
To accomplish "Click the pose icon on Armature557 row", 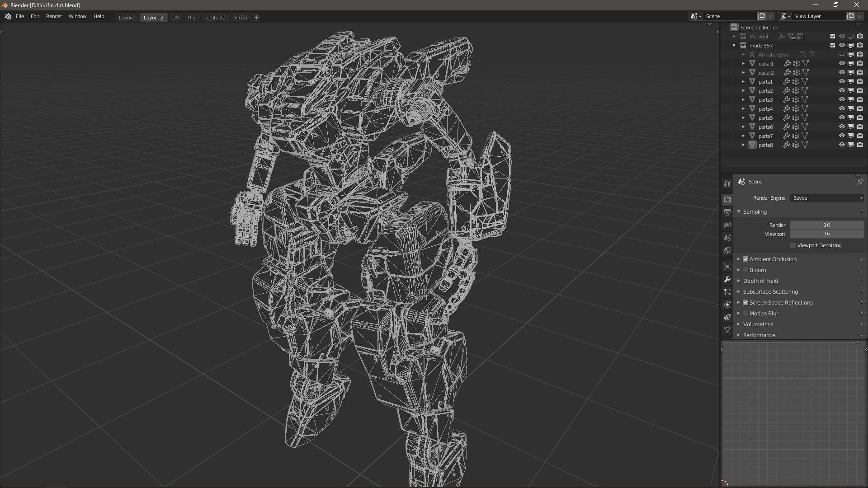I will 803,55.
